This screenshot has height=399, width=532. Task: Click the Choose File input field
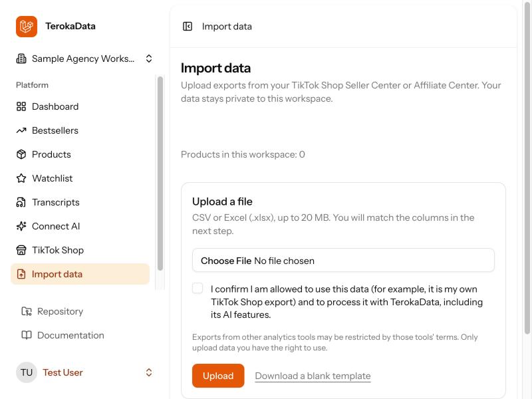343,260
